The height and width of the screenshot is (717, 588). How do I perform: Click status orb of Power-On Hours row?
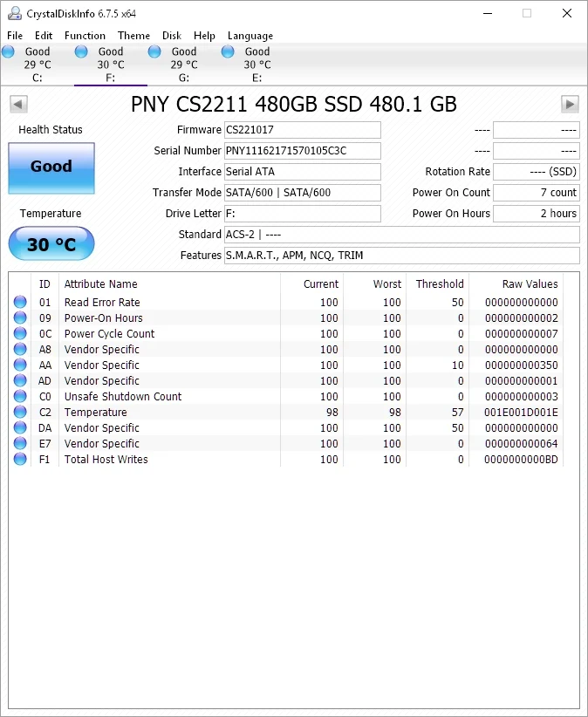(20, 318)
